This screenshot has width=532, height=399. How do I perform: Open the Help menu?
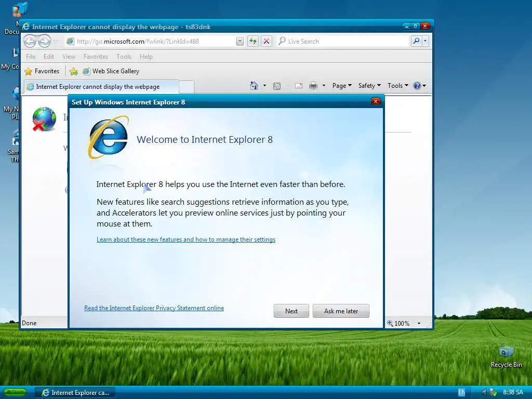[146, 57]
